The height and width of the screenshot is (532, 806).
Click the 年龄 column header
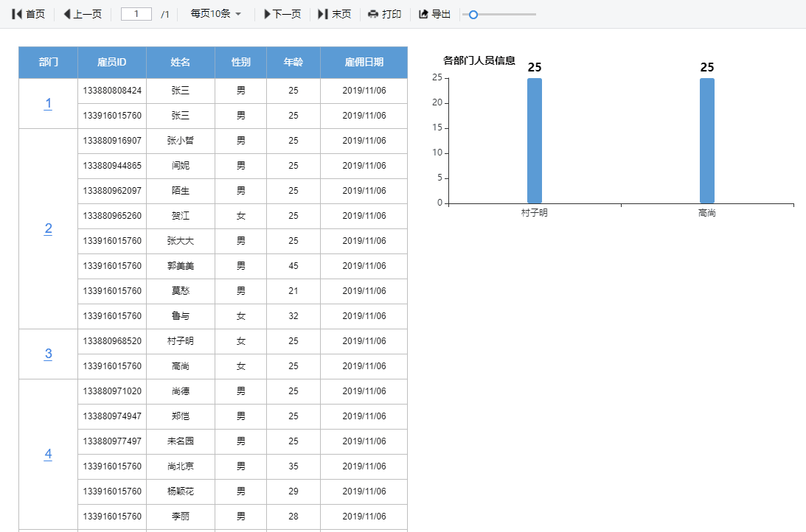click(x=293, y=62)
